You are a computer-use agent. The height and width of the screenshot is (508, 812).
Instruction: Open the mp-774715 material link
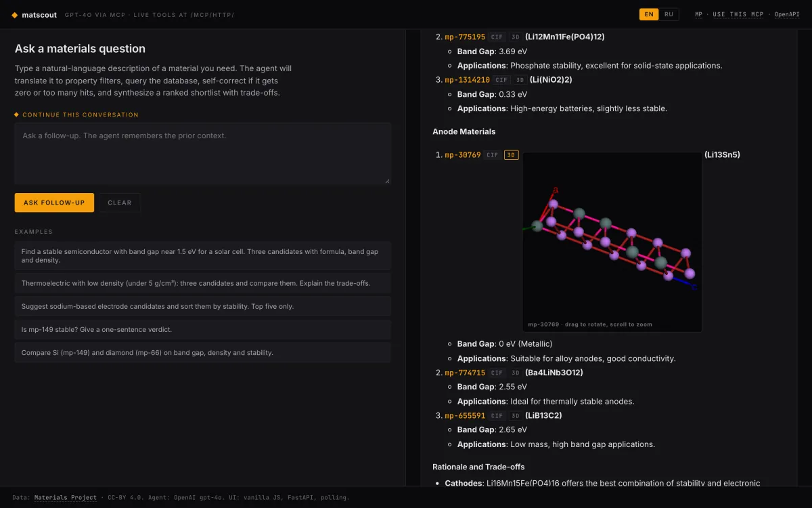point(465,373)
